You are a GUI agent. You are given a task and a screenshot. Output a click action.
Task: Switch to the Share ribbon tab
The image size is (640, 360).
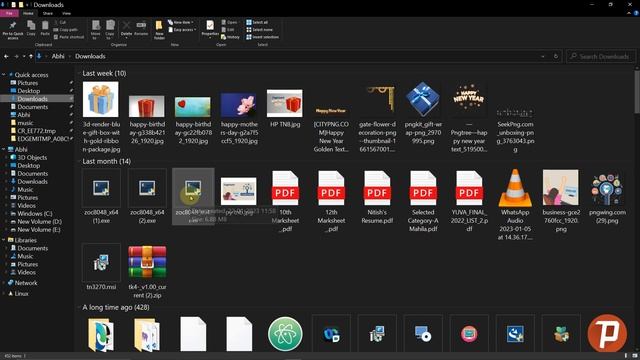[x=48, y=13]
